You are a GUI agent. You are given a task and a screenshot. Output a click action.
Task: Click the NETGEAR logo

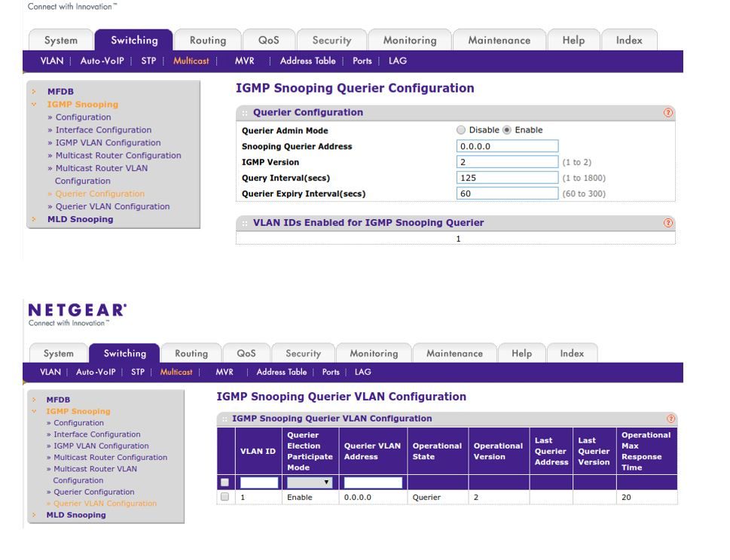tap(76, 310)
